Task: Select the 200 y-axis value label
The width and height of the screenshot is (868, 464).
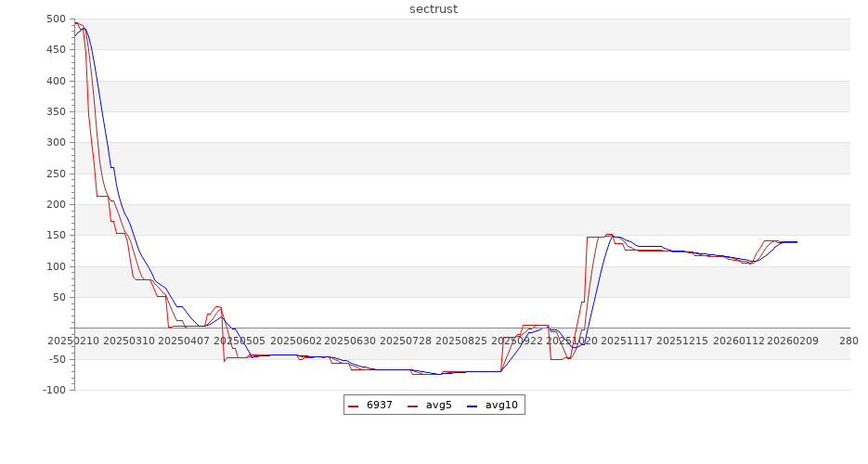Action: click(56, 205)
